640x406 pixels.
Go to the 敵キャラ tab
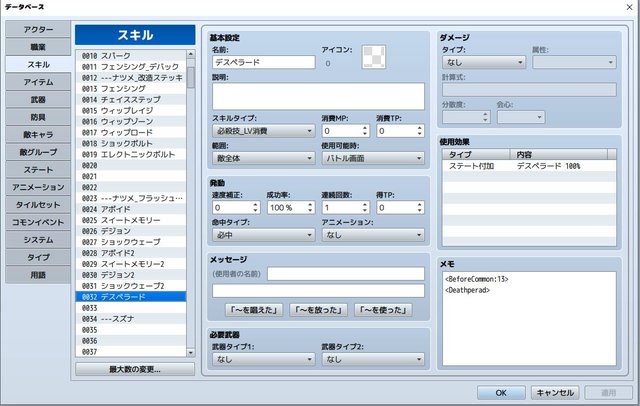point(38,135)
